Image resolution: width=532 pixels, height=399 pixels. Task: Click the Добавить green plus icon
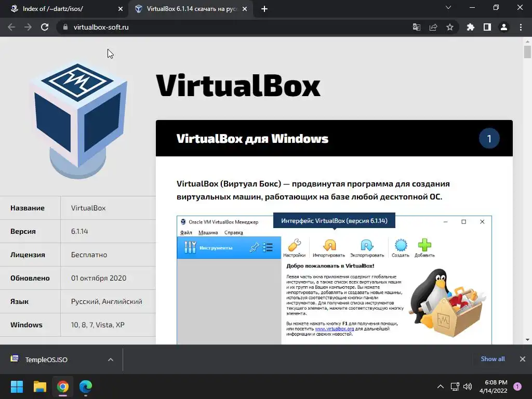424,248
